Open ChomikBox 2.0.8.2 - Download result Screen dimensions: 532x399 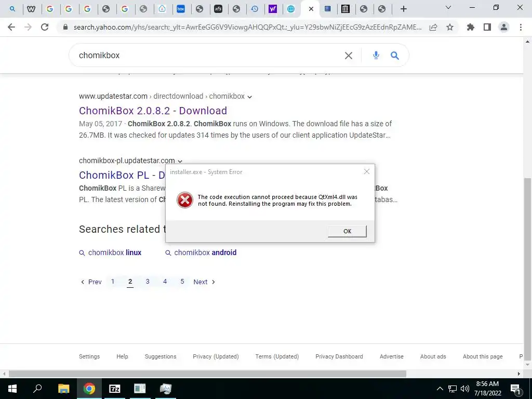point(153,111)
